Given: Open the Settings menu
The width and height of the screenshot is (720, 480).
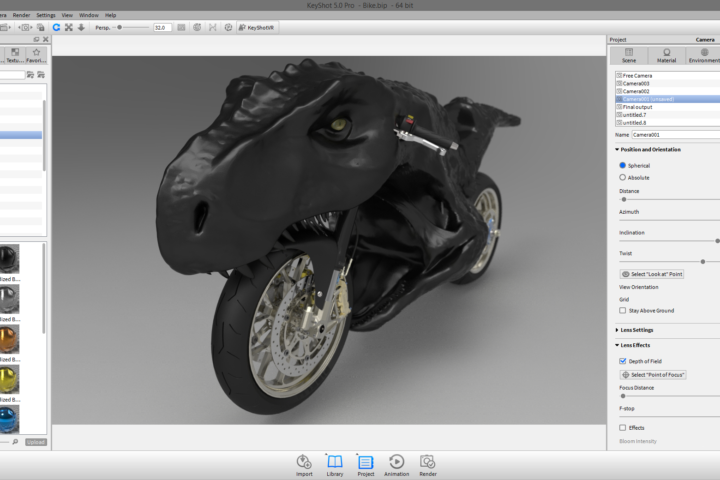Looking at the screenshot, I should click(45, 15).
